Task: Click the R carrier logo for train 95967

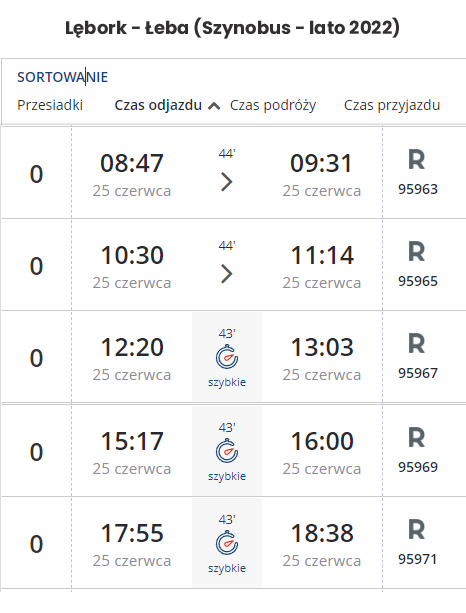Action: (x=416, y=344)
